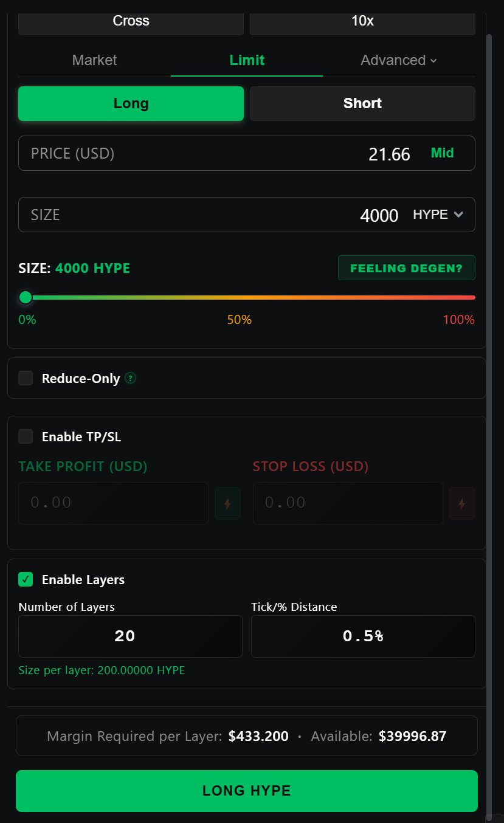Click the size slider at 50%

pyautogui.click(x=249, y=297)
